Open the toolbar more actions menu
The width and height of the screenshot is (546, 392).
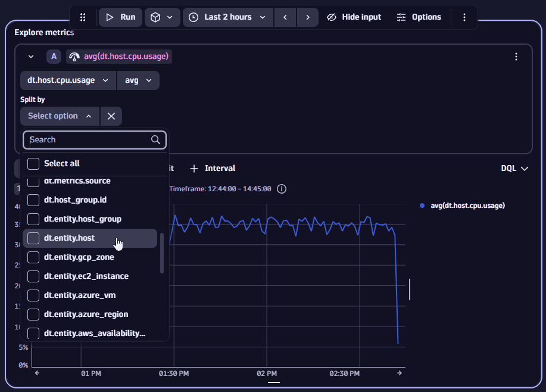[464, 17]
